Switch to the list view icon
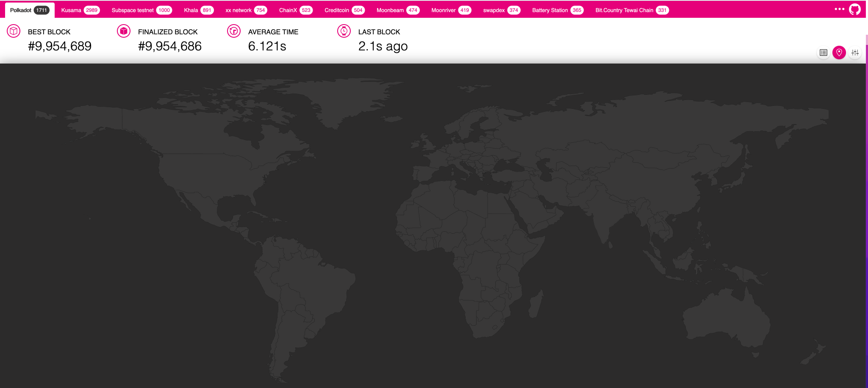Image resolution: width=868 pixels, height=388 pixels. (x=824, y=53)
